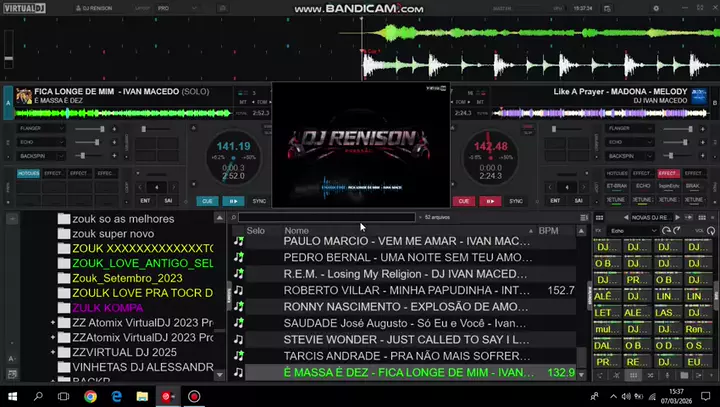Select the highlighted EFFECT pad tab on right deck
The image size is (720, 407).
point(668,173)
